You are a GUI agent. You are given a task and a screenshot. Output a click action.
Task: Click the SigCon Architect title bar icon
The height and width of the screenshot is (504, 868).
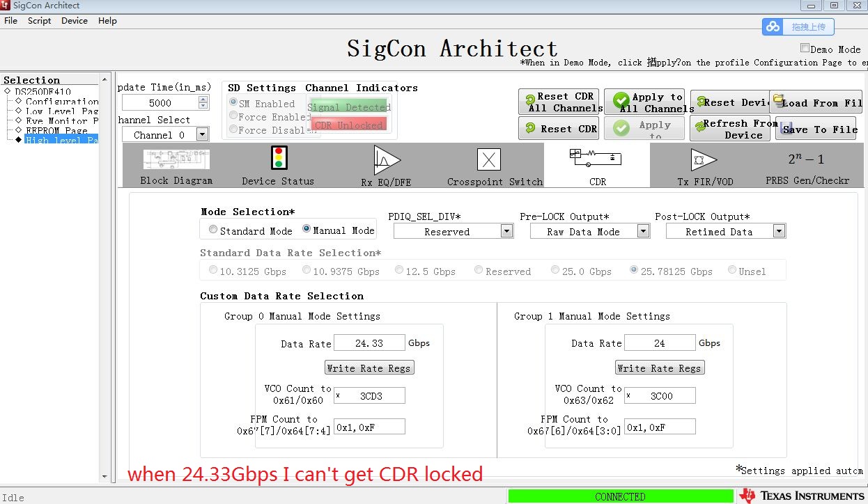(x=6, y=6)
